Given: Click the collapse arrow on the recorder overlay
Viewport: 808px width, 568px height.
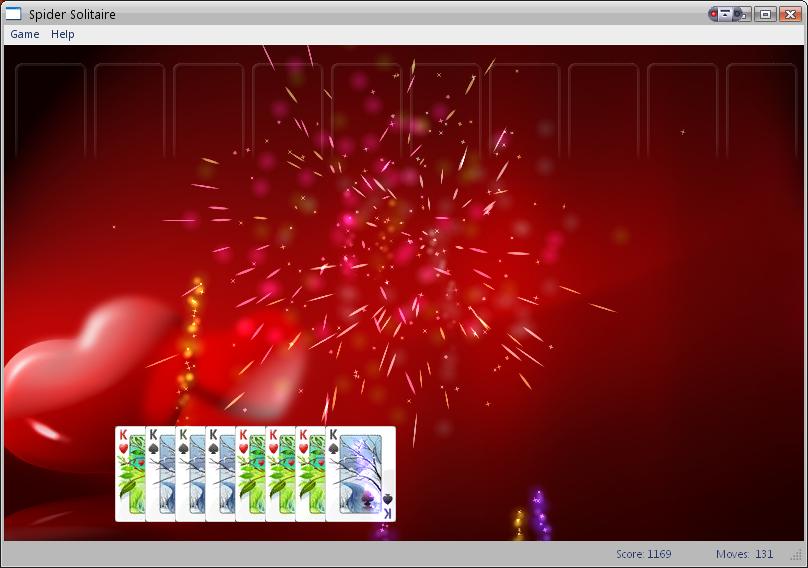Looking at the screenshot, I should coord(725,14).
